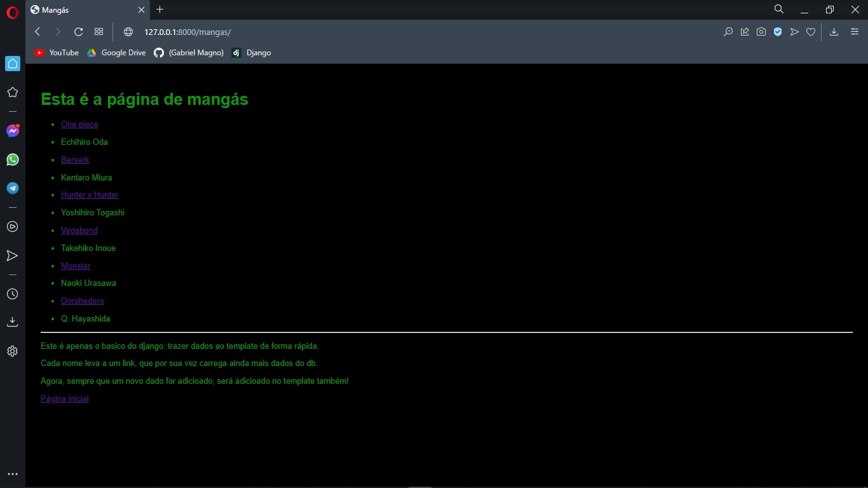
Task: Open Downloads from the toolbar
Action: (x=833, y=31)
